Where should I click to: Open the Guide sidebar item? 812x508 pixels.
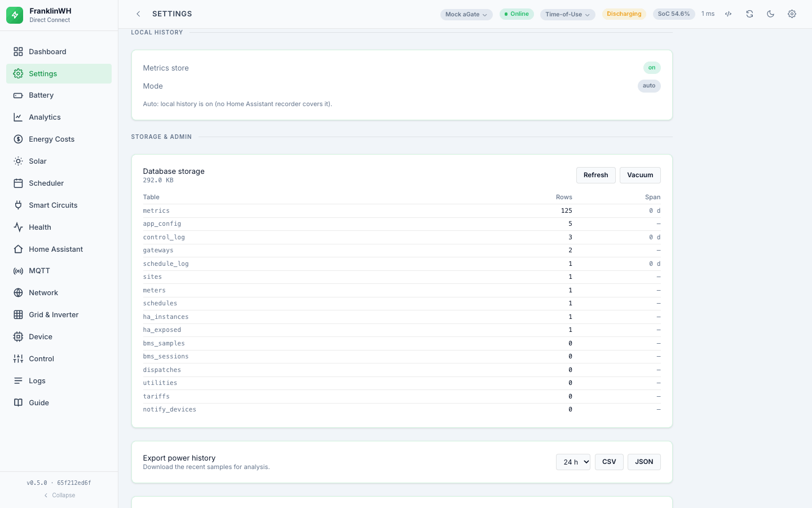point(59,403)
